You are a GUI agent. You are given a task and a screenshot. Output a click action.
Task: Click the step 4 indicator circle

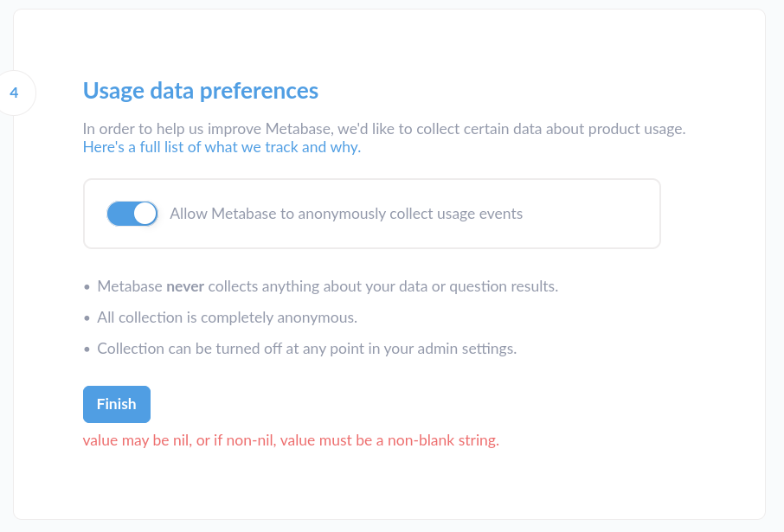point(14,93)
